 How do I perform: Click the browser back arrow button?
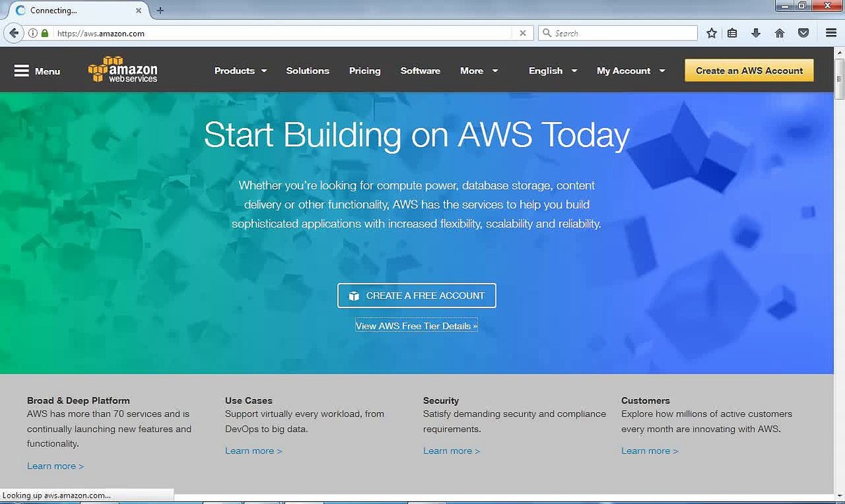click(13, 33)
